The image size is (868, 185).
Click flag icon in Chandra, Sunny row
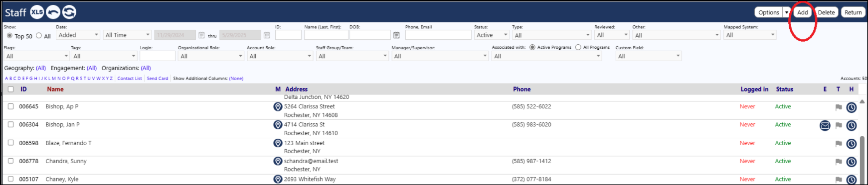point(839,162)
